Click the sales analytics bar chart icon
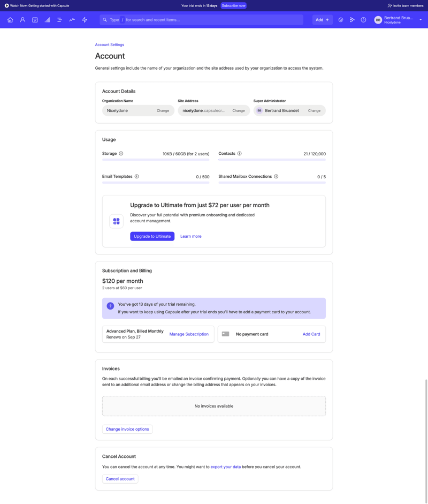 pos(48,20)
